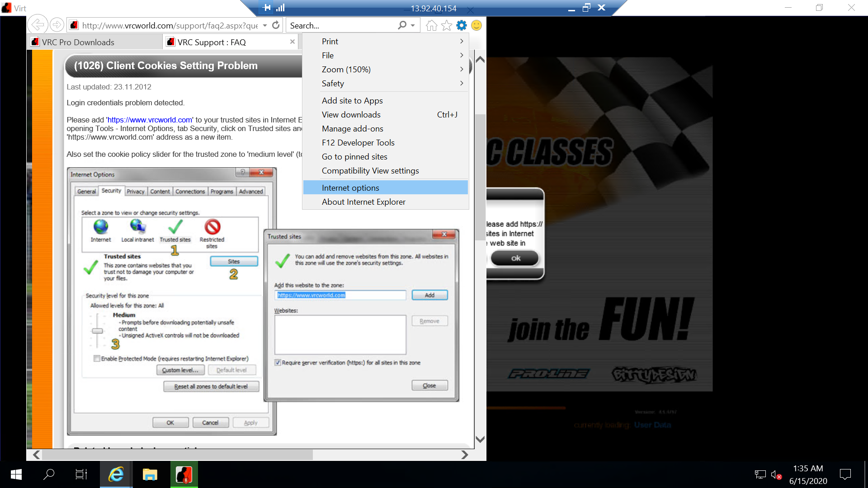Click the browser Back arrow button
Screen dimensions: 868x488
point(38,25)
